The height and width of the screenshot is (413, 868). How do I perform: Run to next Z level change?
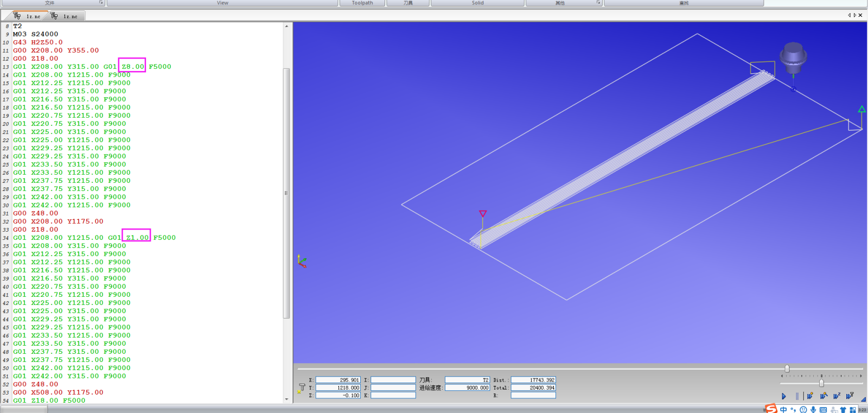coord(837,396)
